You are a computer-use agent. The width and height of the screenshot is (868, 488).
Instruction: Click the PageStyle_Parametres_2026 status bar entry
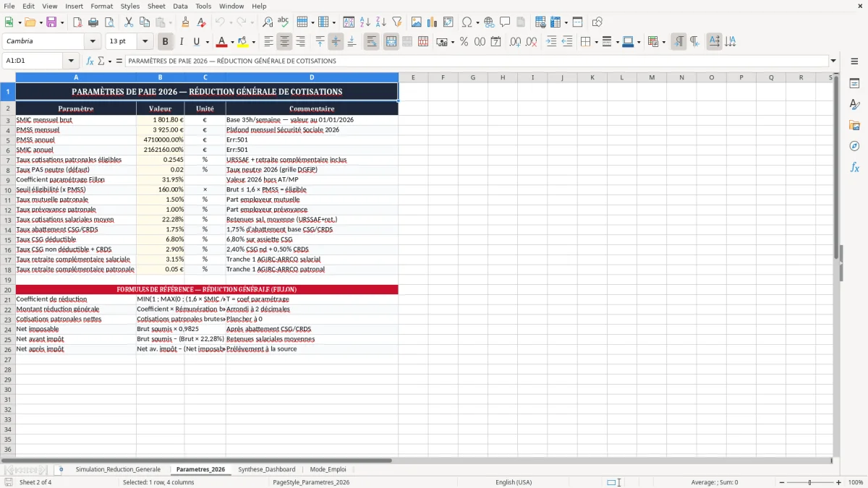(x=311, y=482)
